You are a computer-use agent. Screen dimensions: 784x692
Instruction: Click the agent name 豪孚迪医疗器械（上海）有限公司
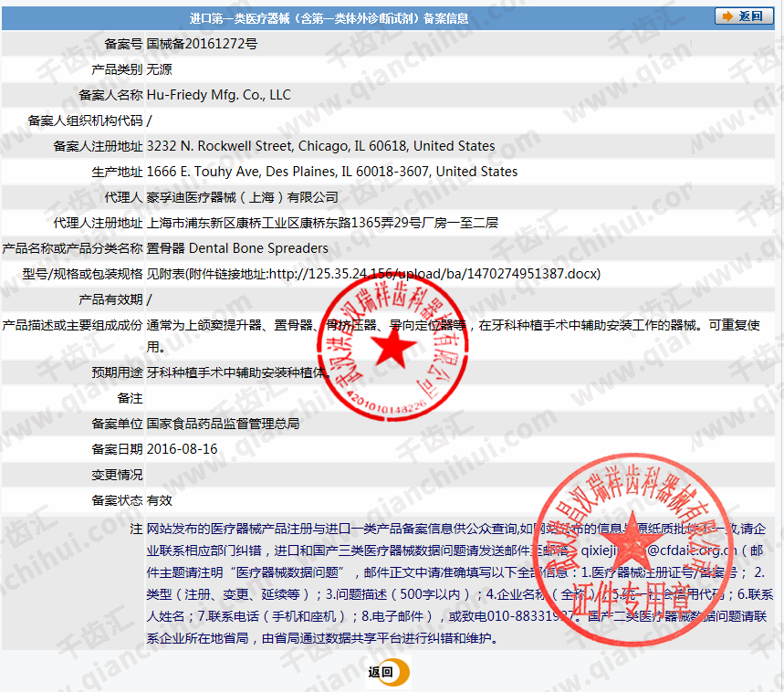coord(242,197)
